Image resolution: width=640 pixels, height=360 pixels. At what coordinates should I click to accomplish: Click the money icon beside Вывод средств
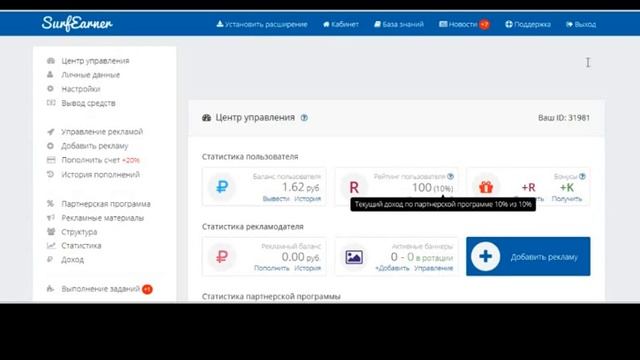[x=51, y=102]
